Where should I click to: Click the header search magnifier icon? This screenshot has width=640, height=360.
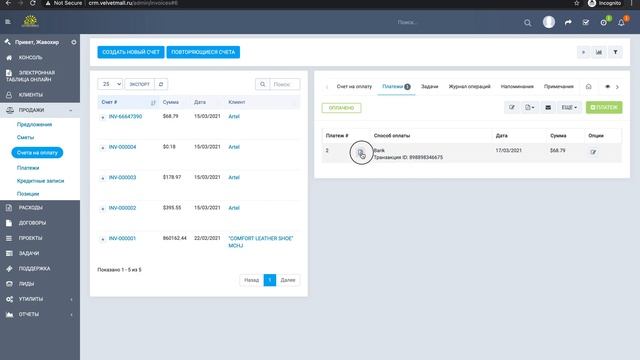tap(527, 23)
